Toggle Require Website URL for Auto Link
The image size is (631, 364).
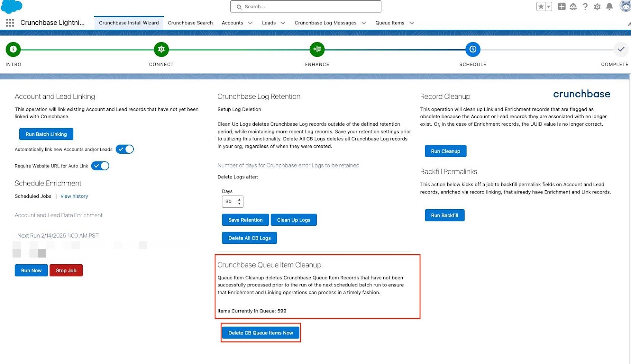[100, 166]
